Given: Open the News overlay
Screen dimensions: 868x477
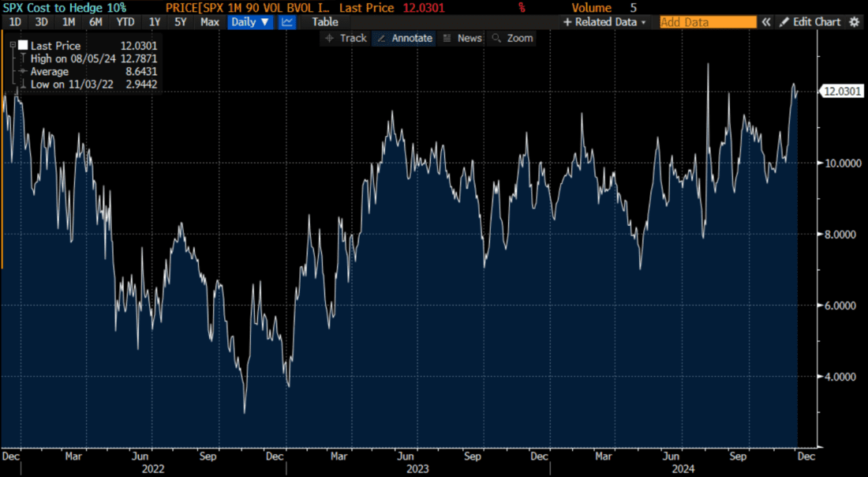Looking at the screenshot, I should tap(462, 38).
